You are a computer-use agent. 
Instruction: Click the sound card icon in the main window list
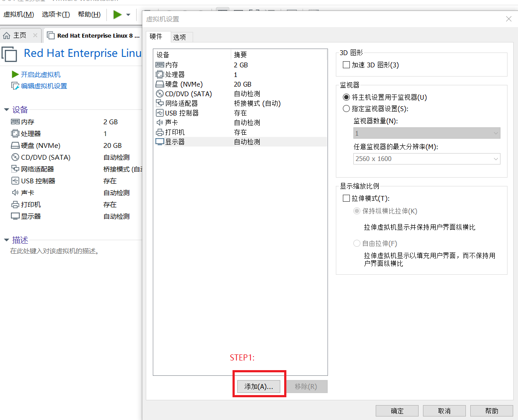click(x=15, y=192)
